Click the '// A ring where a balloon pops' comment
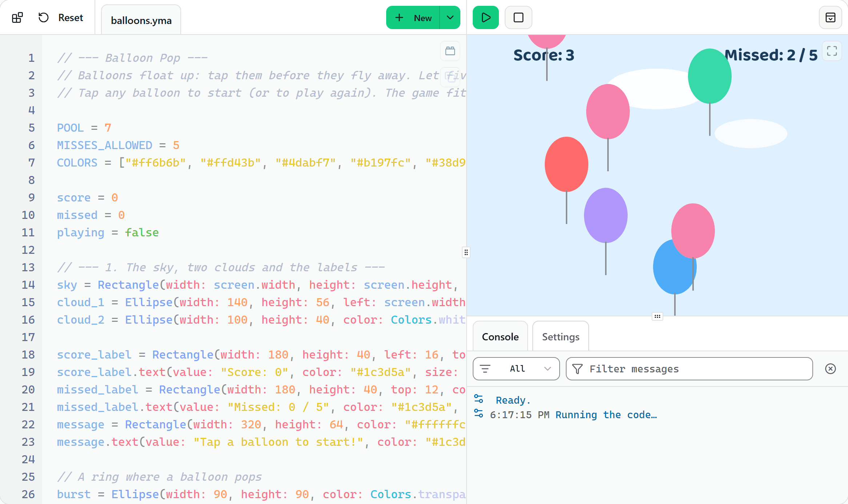 159,477
